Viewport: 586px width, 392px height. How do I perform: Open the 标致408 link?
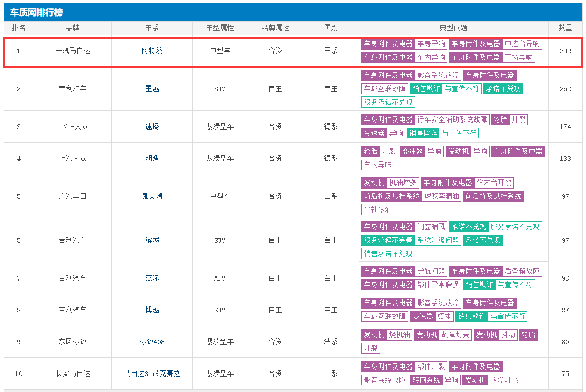click(x=152, y=342)
